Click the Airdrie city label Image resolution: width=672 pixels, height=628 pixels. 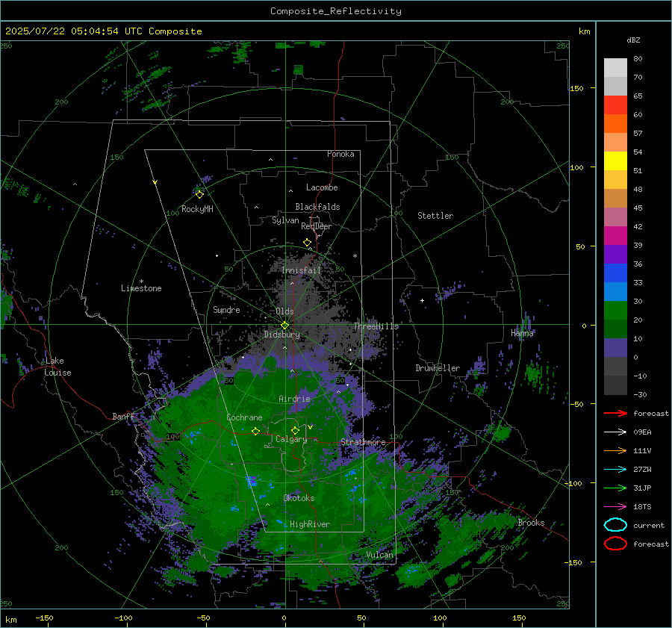tap(294, 399)
